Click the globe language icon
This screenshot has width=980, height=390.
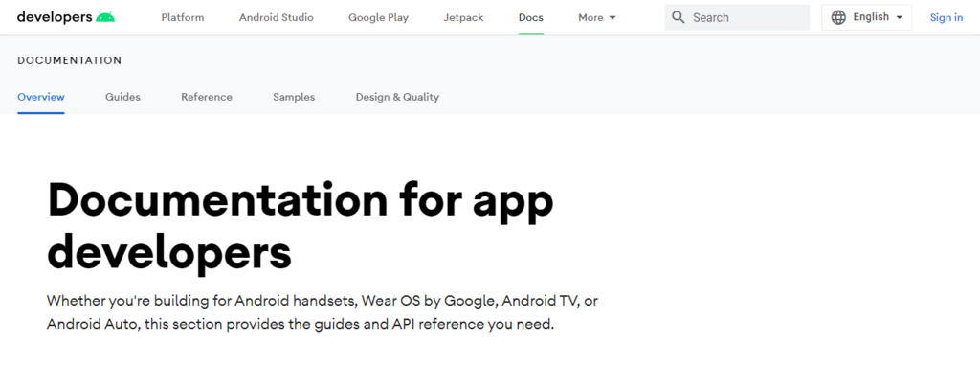point(838,17)
